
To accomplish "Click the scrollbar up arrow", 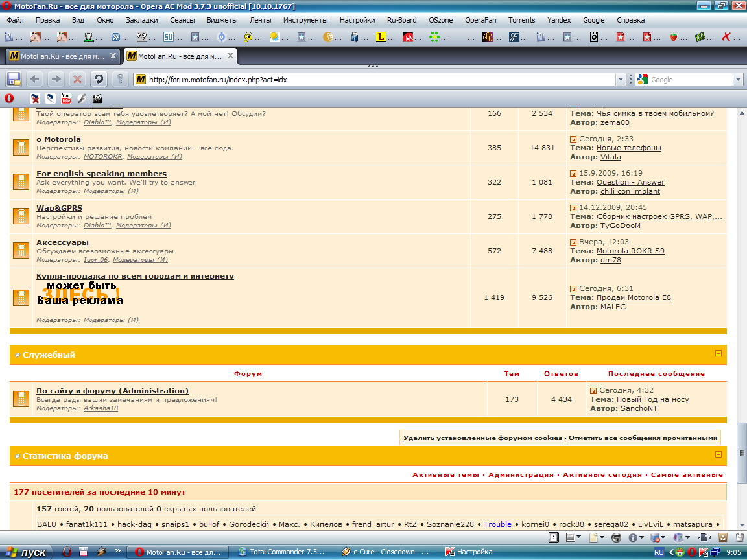I will [742, 112].
